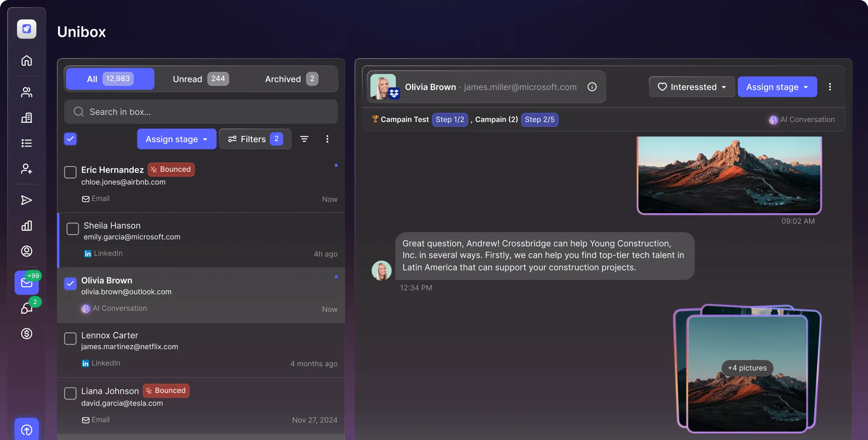Open the Home dashboard icon

point(26,60)
